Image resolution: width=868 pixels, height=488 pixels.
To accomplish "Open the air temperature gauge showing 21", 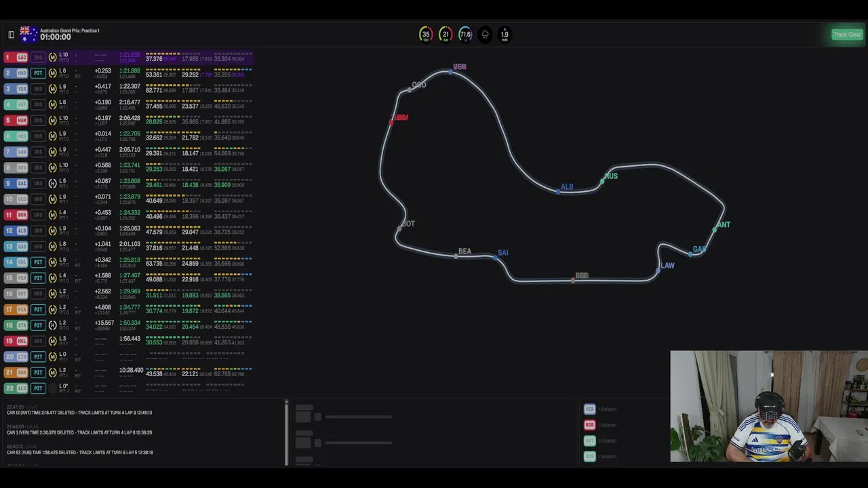I will click(x=446, y=35).
